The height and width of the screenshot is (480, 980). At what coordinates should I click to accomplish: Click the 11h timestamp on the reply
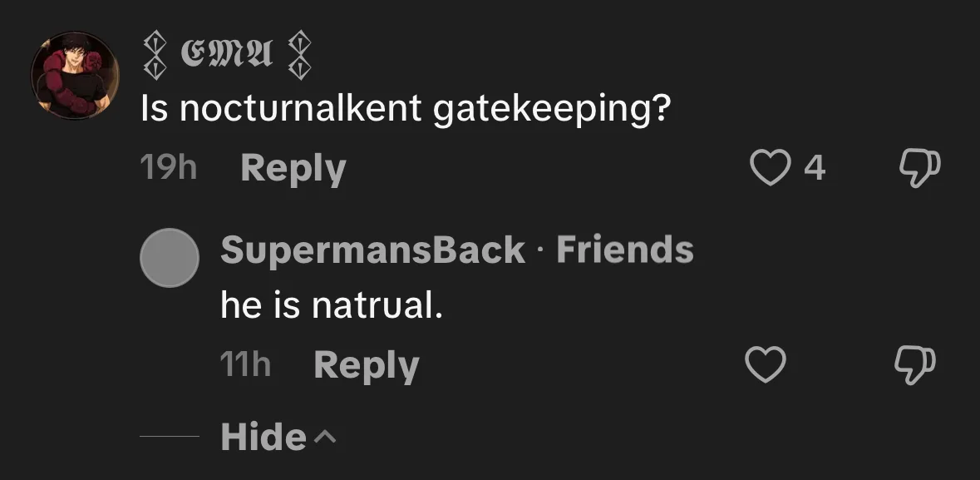pos(245,364)
